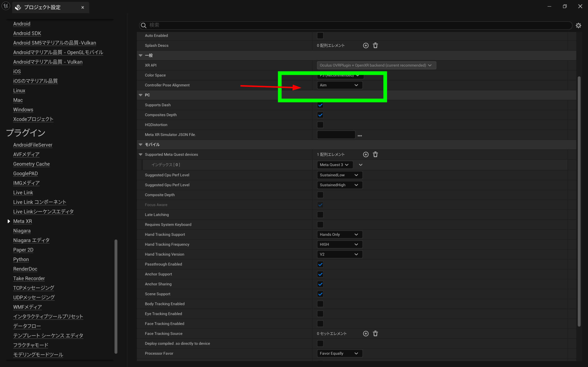Empty the Supported Meta Quest devices array
This screenshot has height=367, width=588.
point(375,154)
